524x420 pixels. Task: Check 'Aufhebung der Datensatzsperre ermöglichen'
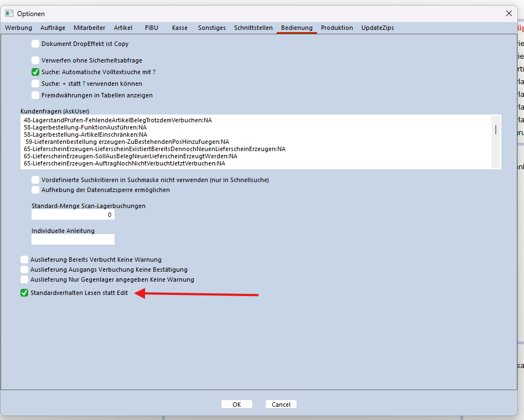tap(35, 189)
